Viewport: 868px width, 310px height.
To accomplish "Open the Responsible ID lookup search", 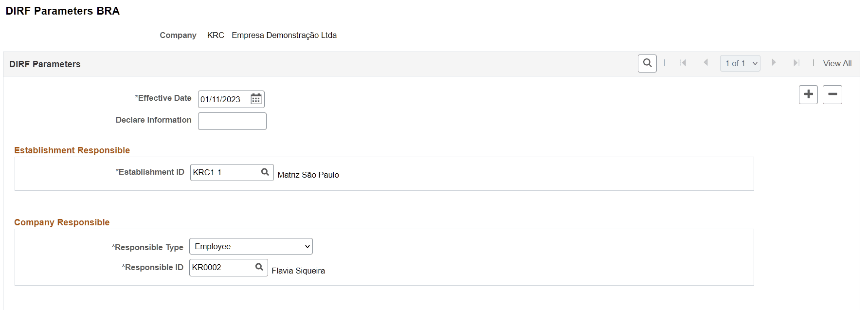I will pos(259,267).
